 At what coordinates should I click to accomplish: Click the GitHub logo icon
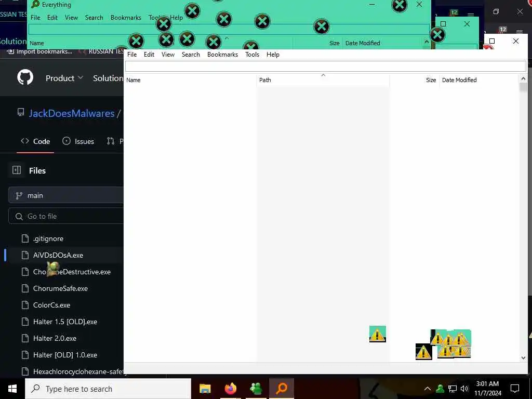(x=25, y=78)
